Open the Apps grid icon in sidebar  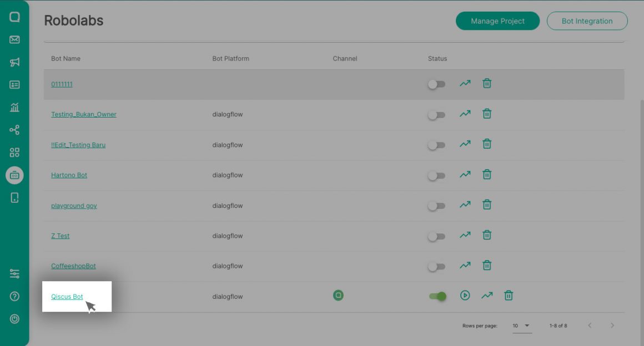click(14, 152)
